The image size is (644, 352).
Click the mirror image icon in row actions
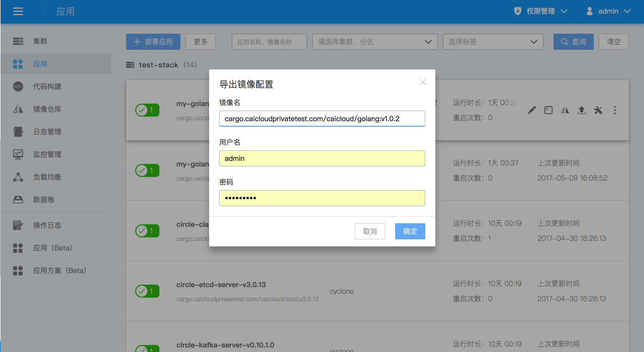pyautogui.click(x=565, y=111)
